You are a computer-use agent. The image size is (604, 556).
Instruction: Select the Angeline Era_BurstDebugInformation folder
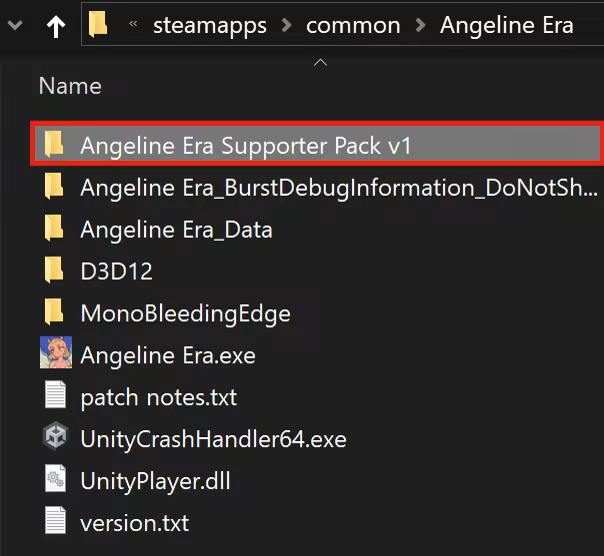pyautogui.click(x=338, y=187)
